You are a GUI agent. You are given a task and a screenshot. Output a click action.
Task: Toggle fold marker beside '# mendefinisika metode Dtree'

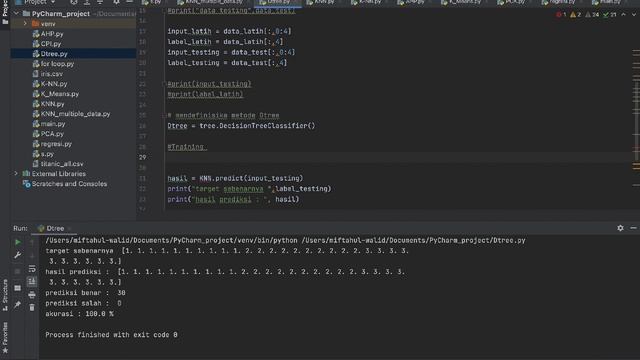click(x=164, y=116)
